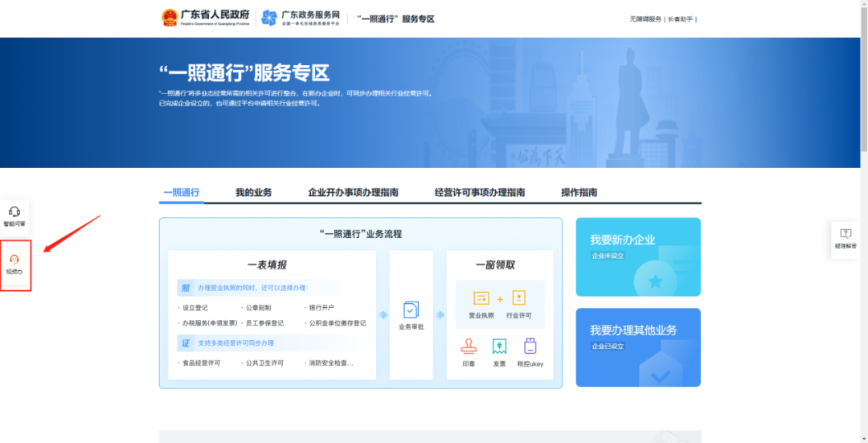Click the 一表填报 heading
868x443 pixels.
click(267, 265)
